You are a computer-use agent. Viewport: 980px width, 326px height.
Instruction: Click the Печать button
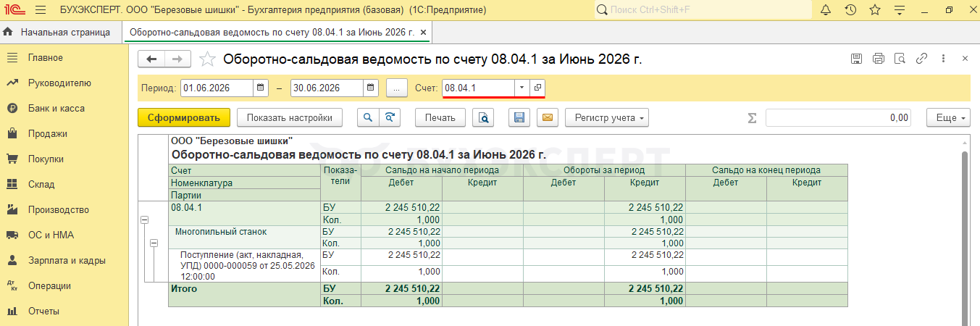pyautogui.click(x=440, y=117)
